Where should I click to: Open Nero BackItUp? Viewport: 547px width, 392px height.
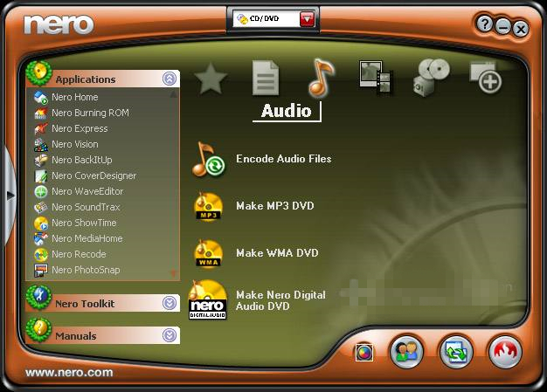82,160
